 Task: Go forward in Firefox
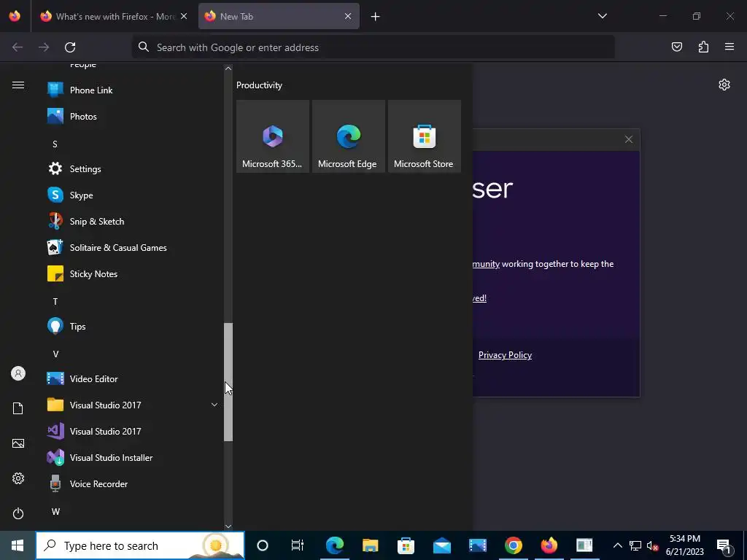[44, 47]
